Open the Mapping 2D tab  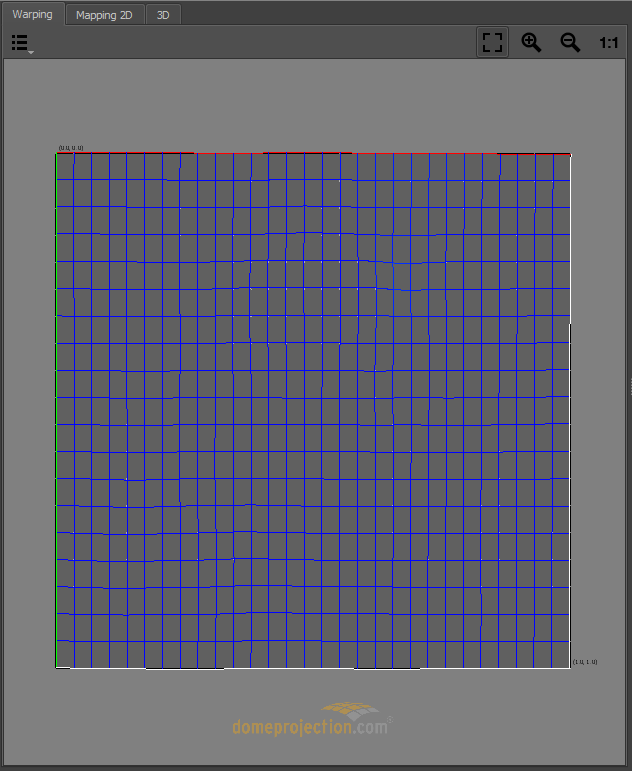pyautogui.click(x=104, y=15)
